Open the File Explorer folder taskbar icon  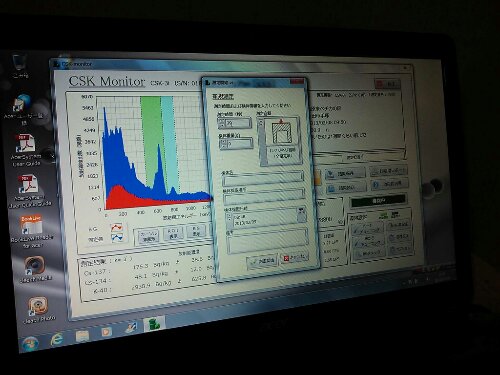(82, 336)
